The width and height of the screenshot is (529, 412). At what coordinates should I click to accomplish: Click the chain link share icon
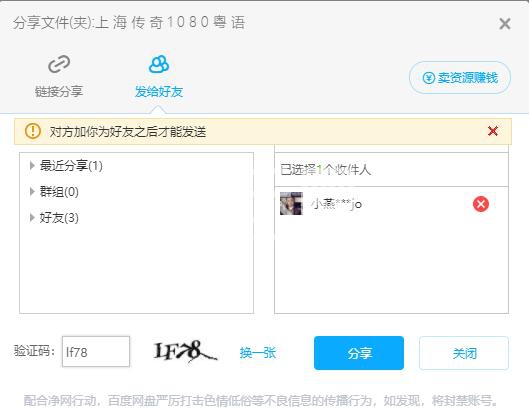(x=59, y=64)
